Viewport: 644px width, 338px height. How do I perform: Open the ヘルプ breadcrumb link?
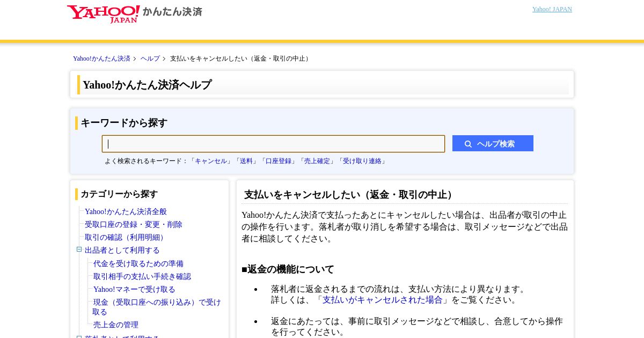pos(150,58)
